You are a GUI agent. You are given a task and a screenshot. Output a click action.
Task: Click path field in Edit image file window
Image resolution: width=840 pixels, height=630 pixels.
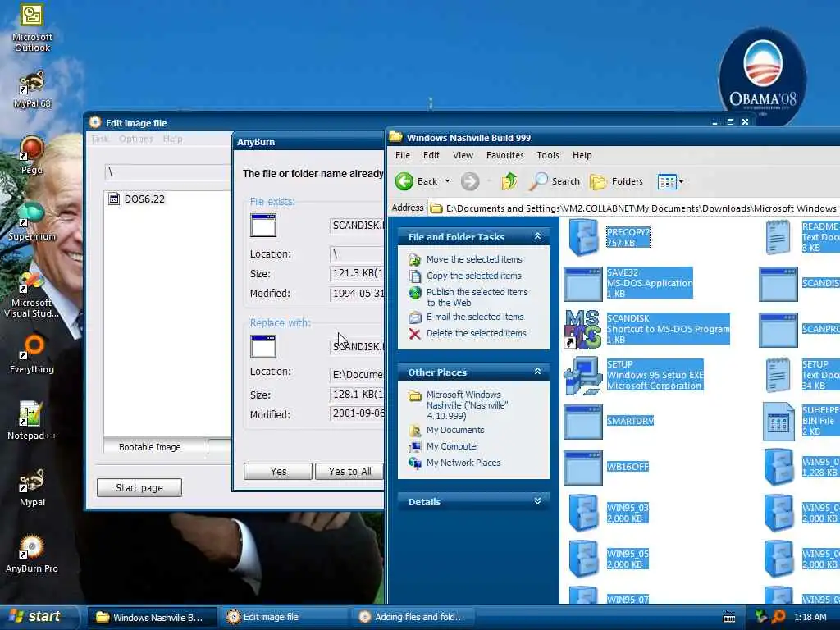[x=168, y=172]
